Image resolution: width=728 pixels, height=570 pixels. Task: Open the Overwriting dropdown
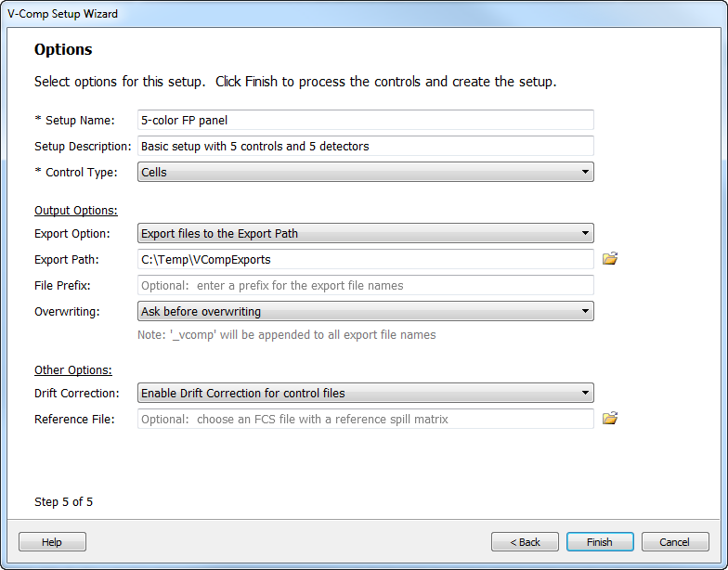[366, 311]
